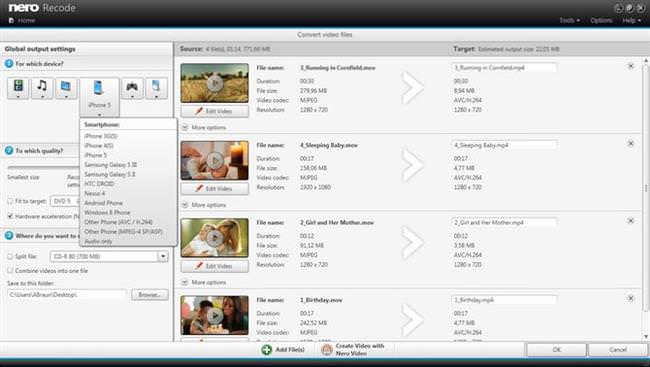The height and width of the screenshot is (367, 650).
Task: Select the video device category icon
Action: coord(18,87)
